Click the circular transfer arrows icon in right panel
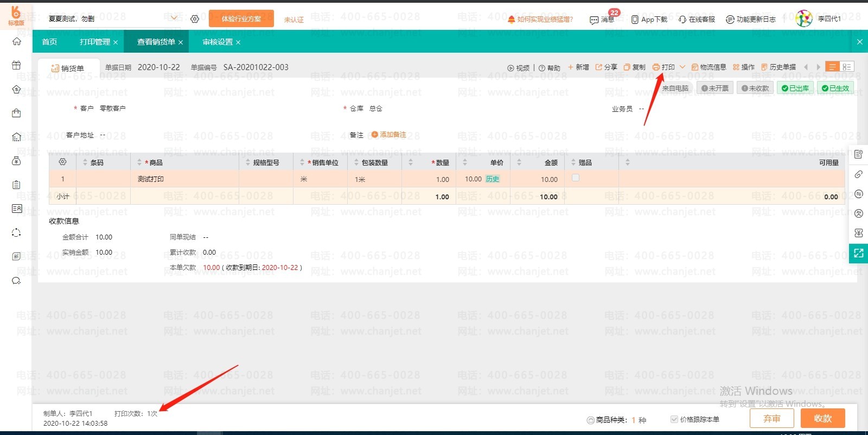The height and width of the screenshot is (435, 868). click(x=858, y=194)
